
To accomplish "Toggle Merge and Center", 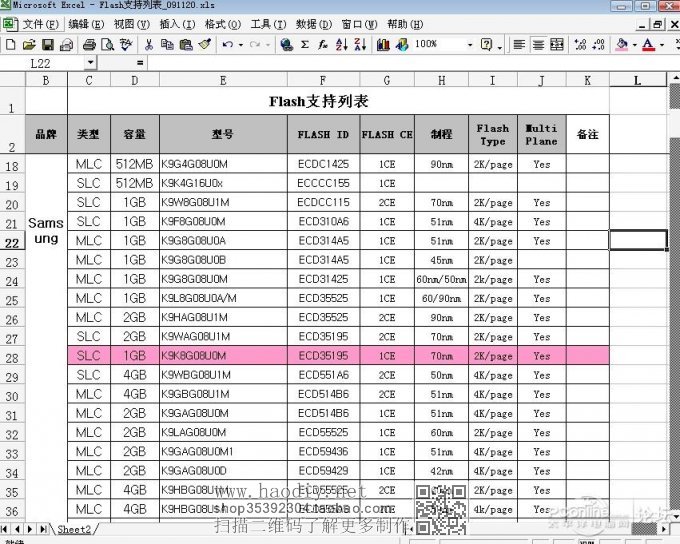I will point(558,45).
